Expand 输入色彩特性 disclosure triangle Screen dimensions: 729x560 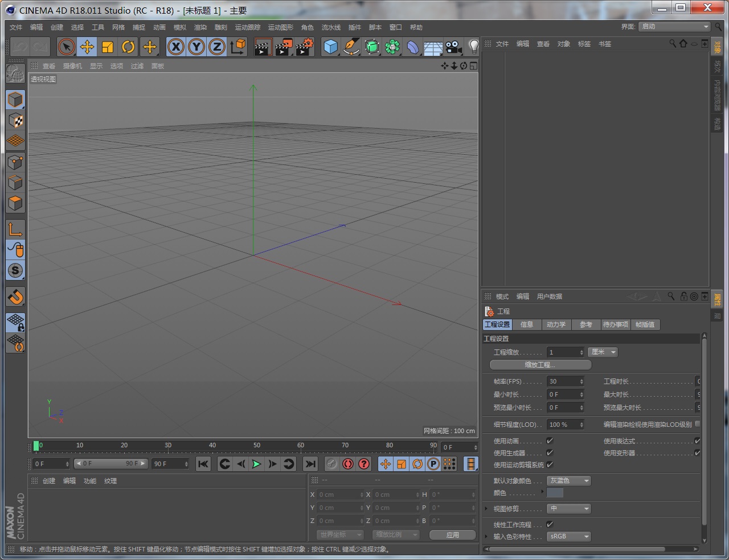[486, 536]
